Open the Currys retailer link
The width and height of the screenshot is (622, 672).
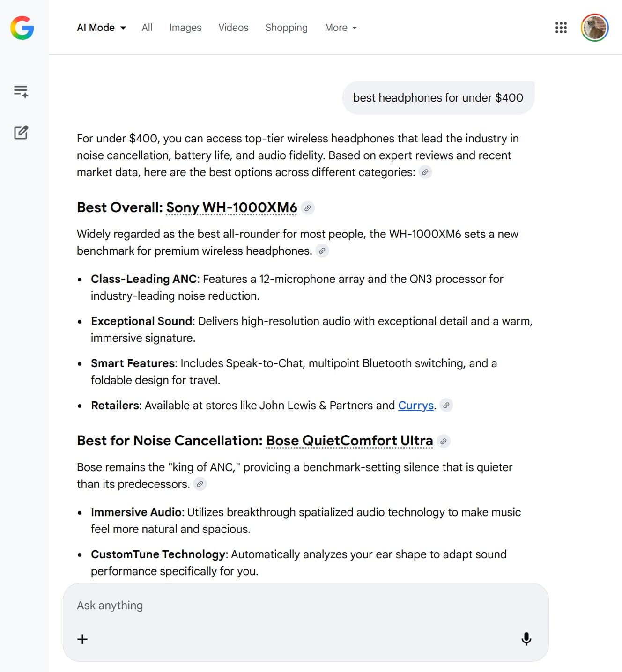pos(415,406)
